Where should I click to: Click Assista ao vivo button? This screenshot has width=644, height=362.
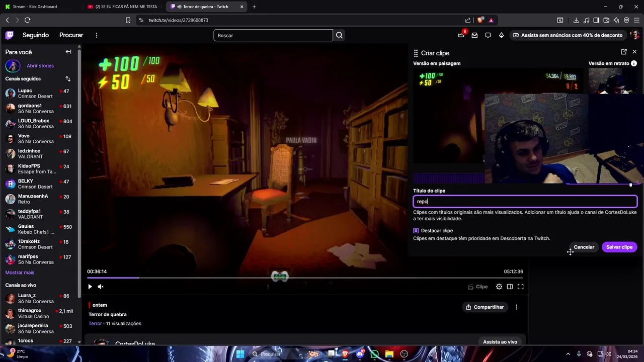(x=500, y=342)
